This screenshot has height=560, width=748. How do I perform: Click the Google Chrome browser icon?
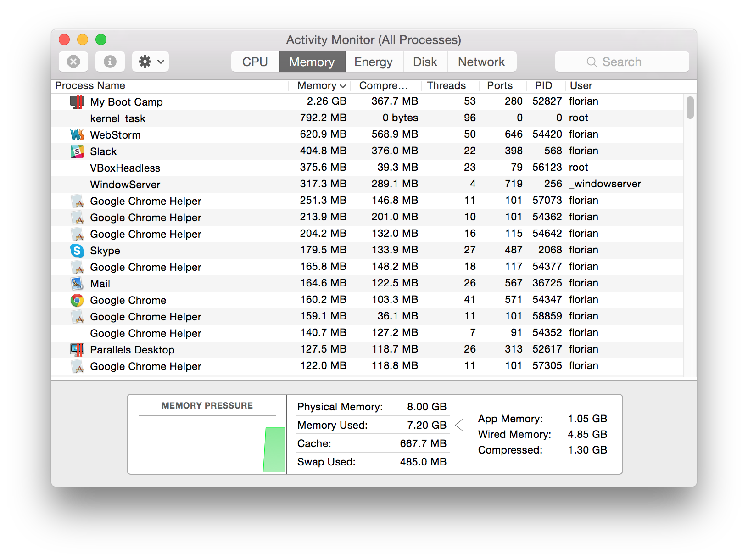point(77,300)
